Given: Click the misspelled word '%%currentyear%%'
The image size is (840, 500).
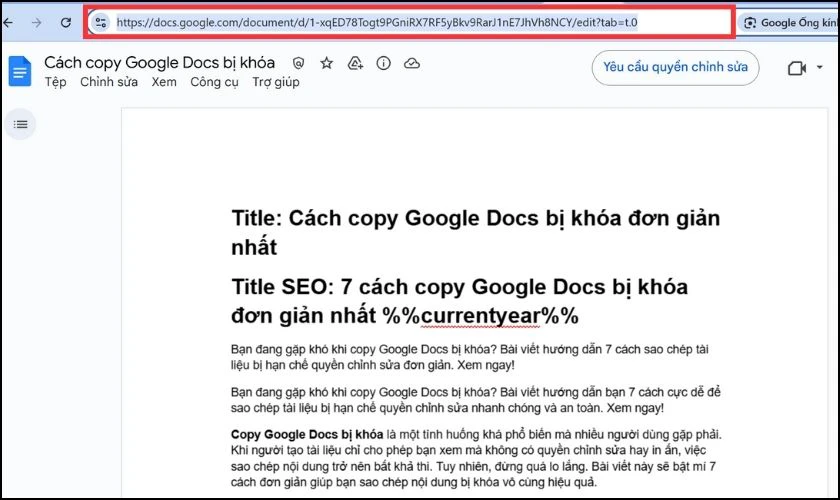Looking at the screenshot, I should [x=481, y=316].
